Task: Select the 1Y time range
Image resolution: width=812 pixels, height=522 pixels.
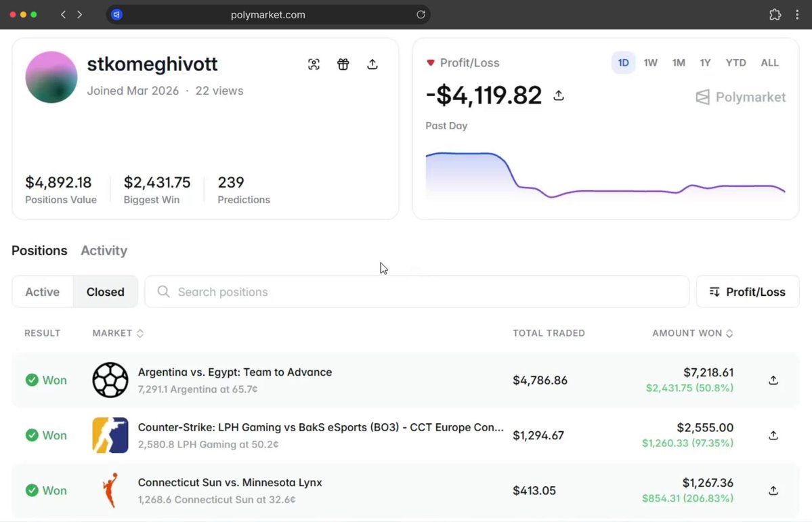Action: coord(705,63)
